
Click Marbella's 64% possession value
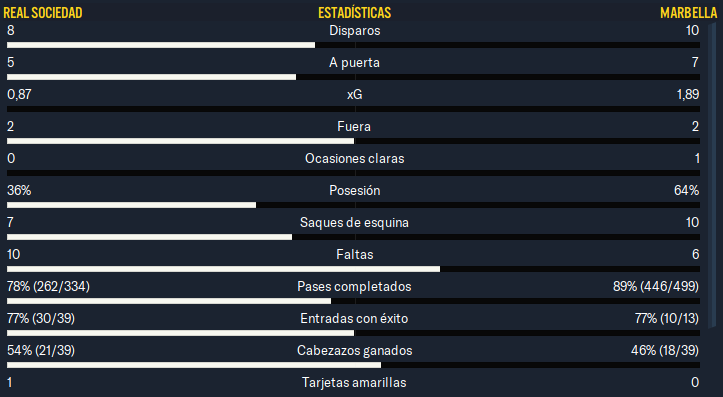tap(686, 190)
